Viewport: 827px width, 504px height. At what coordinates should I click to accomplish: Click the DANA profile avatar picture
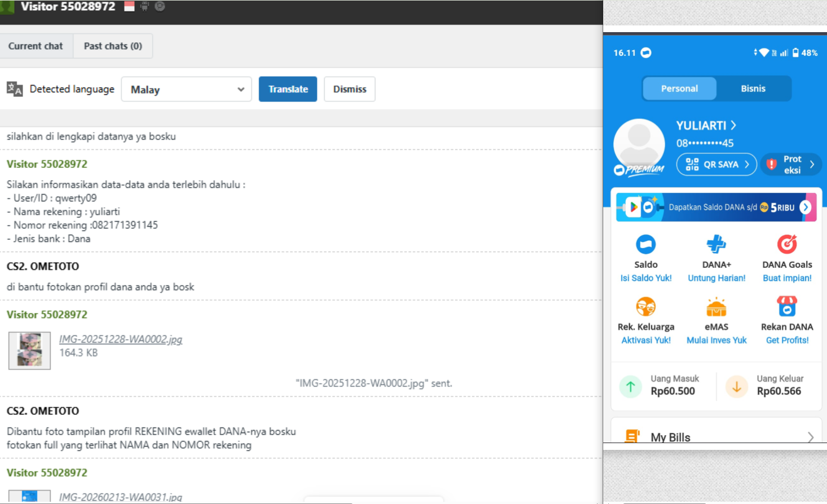pyautogui.click(x=639, y=144)
